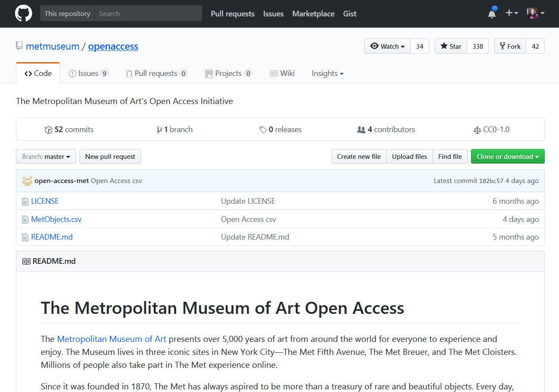Click the contributors people icon

point(361,130)
